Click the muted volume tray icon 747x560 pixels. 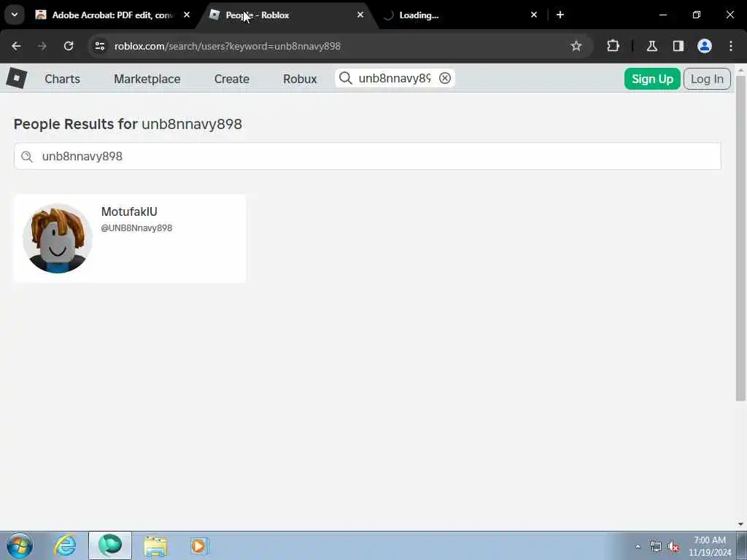[x=673, y=547]
